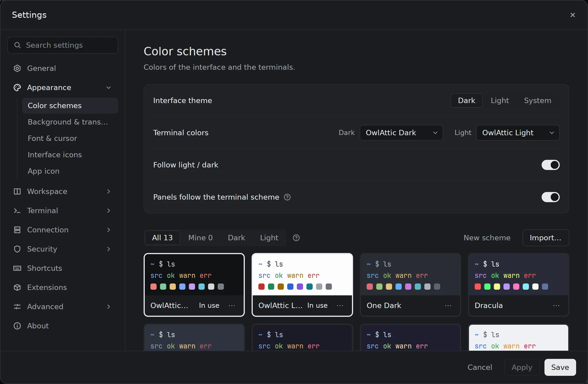This screenshot has width=588, height=384.
Task: Click the Connection server icon
Action: 17,230
